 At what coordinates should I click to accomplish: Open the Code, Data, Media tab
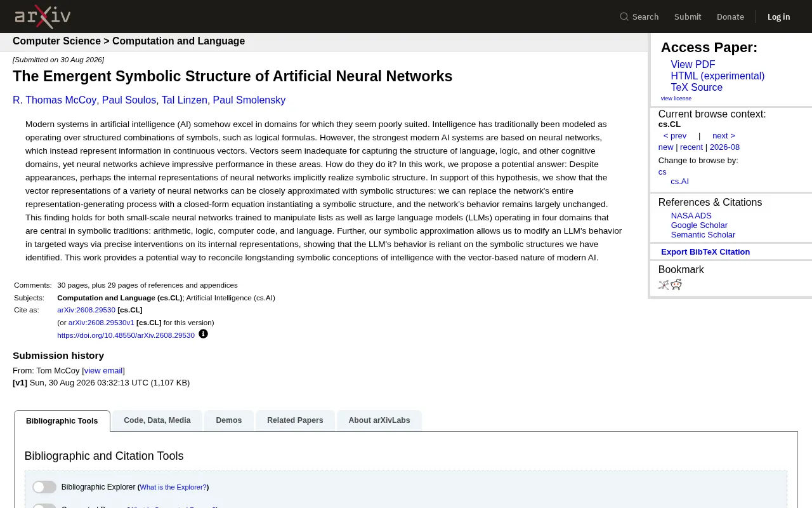pos(157,420)
